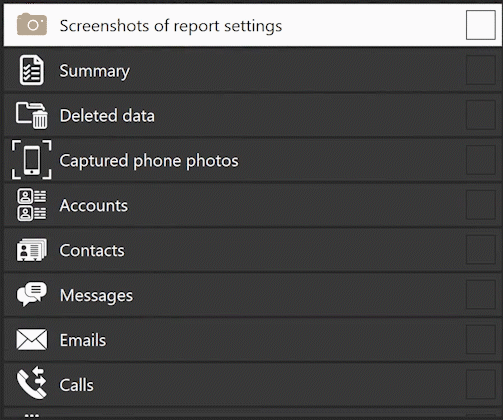The image size is (503, 420).
Task: Tick the Messages checkbox
Action: click(x=481, y=295)
